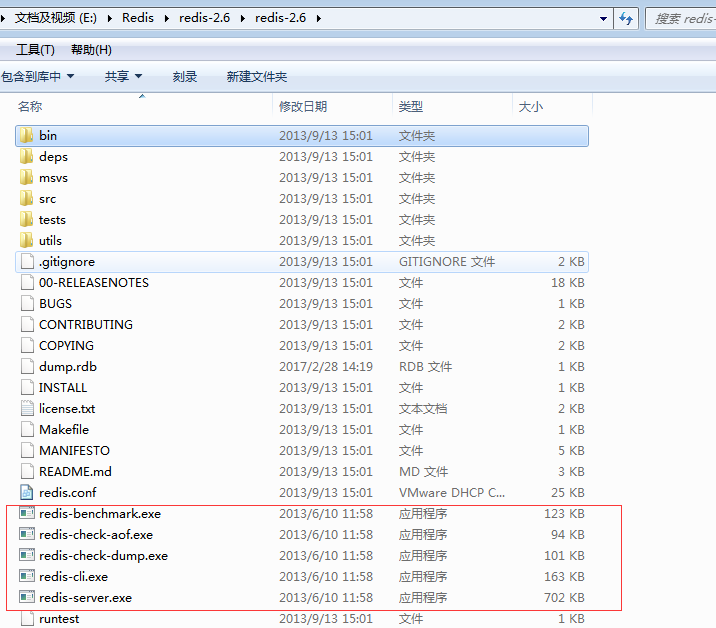Click the 刻录 toolbar button
This screenshot has width=716, height=628.
tap(185, 76)
